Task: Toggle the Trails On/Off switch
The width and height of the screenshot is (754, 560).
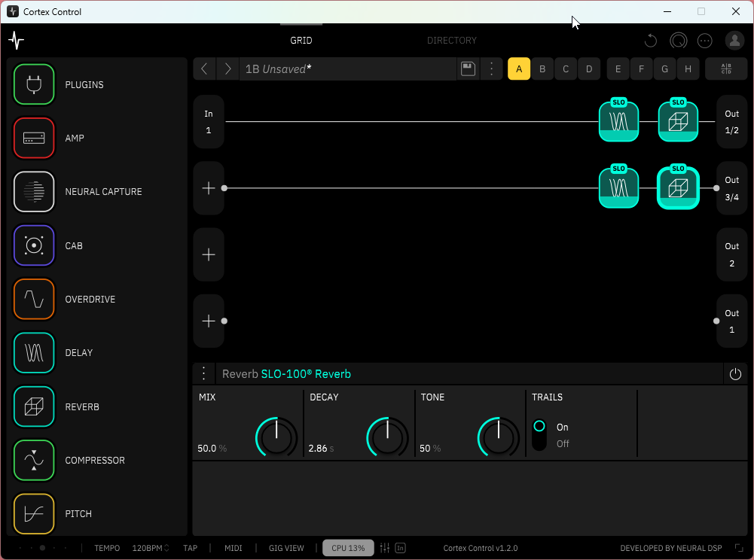Action: [539, 435]
